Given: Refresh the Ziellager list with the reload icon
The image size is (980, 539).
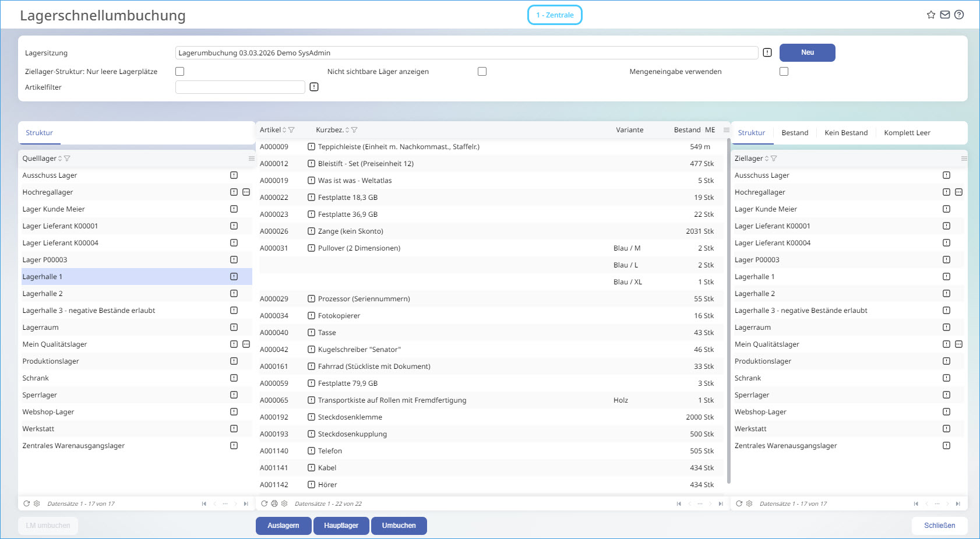Looking at the screenshot, I should coord(739,503).
